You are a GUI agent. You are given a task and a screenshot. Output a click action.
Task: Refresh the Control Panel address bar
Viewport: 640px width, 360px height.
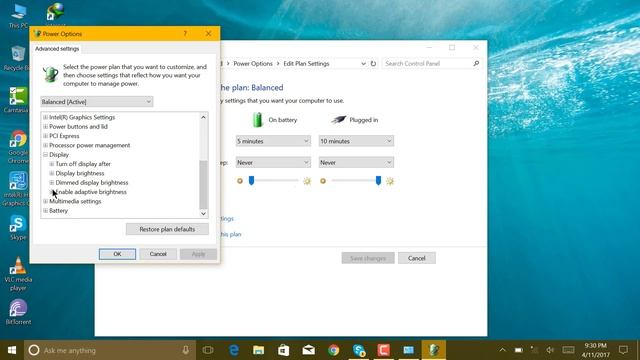pos(373,64)
